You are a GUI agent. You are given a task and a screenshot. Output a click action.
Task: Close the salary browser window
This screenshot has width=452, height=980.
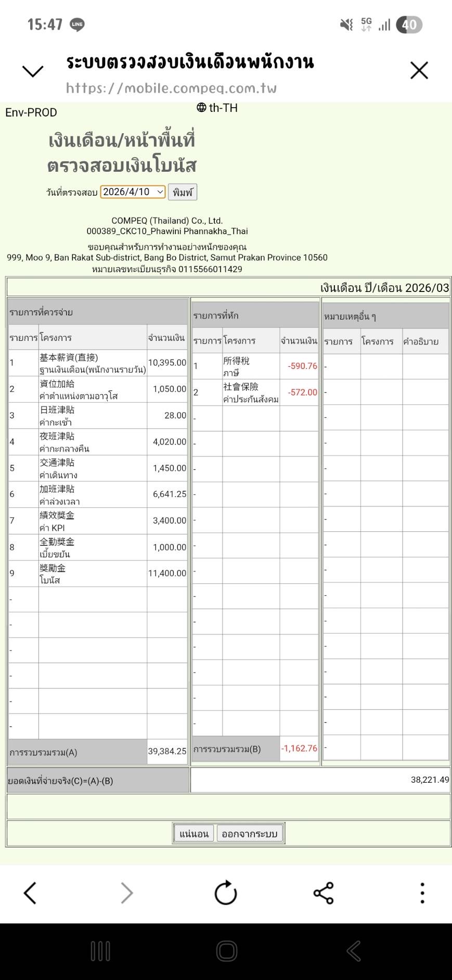[419, 71]
